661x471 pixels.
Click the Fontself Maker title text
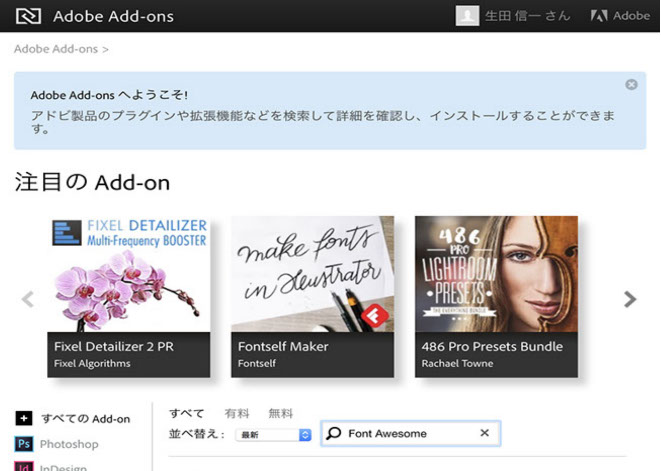(283, 347)
